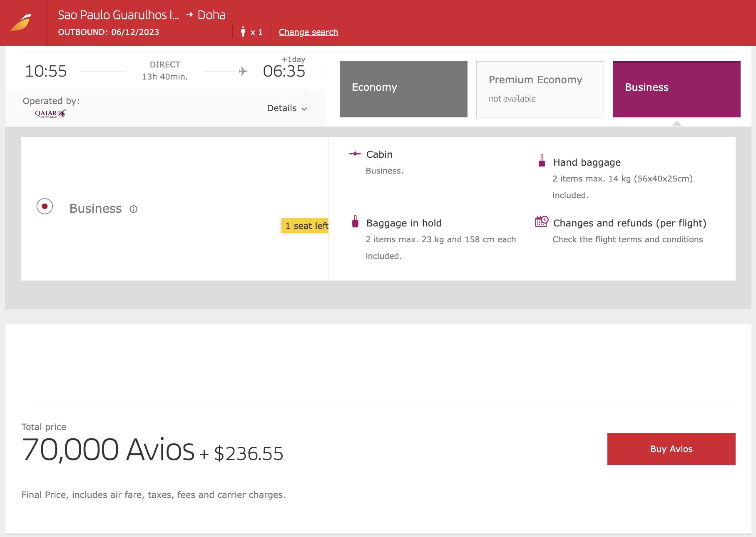Image resolution: width=756 pixels, height=537 pixels.
Task: Click the Baggage in hold icon
Action: tap(355, 221)
